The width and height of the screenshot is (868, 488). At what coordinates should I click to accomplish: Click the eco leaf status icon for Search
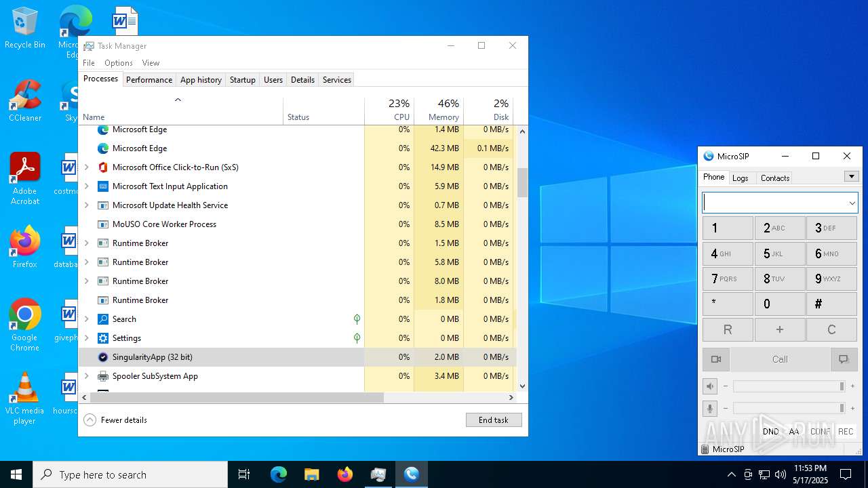click(x=357, y=319)
